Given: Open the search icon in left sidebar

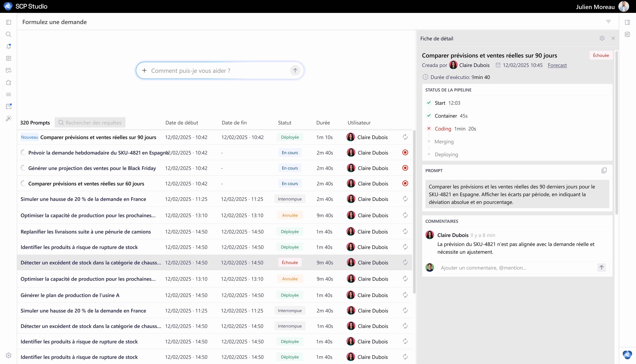Looking at the screenshot, I should pos(8,34).
